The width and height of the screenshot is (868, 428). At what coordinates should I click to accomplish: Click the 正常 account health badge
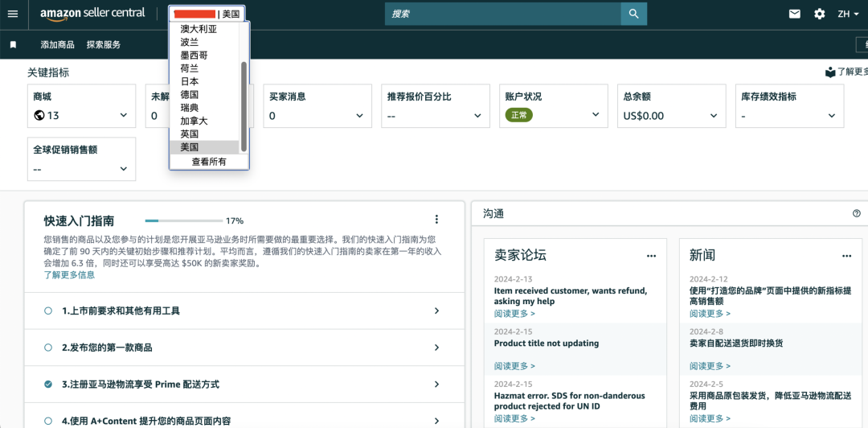click(519, 115)
